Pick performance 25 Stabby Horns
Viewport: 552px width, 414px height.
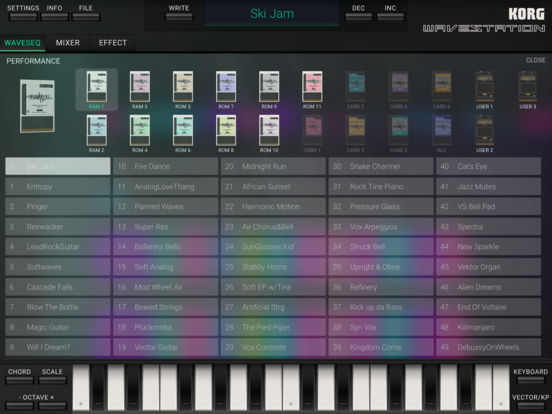(x=273, y=267)
